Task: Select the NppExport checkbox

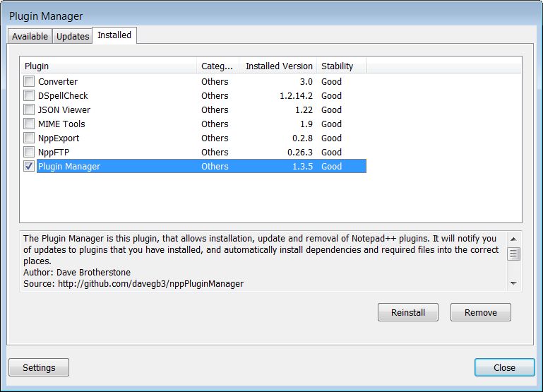Action: tap(29, 138)
